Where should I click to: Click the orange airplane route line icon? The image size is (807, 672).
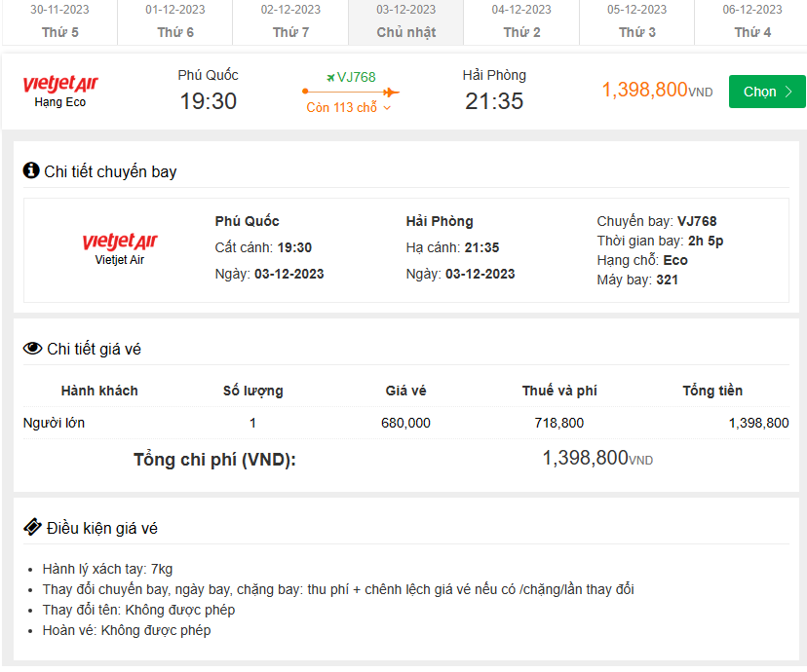pyautogui.click(x=351, y=92)
